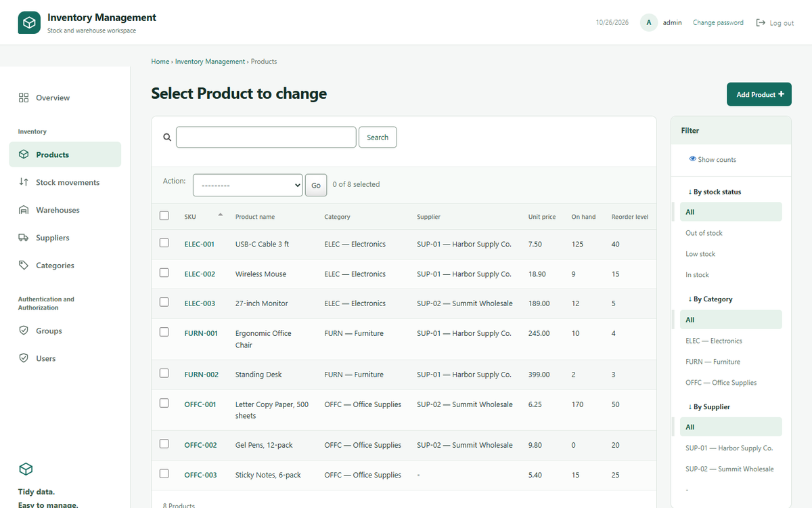The height and width of the screenshot is (508, 812).
Task: Check the box for ELEC-003 row
Action: tap(164, 302)
